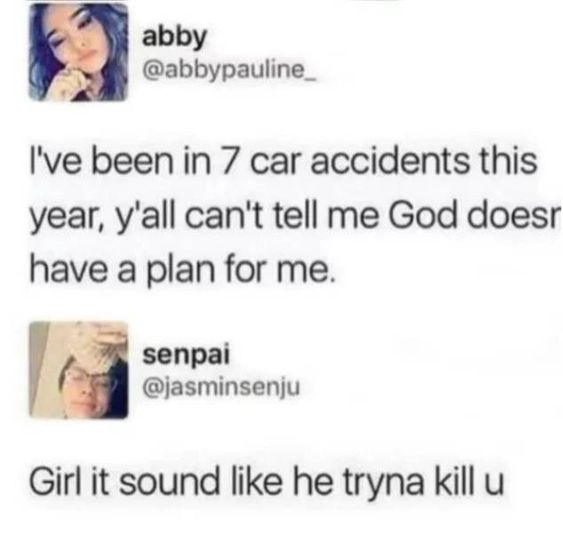Click the line have a plan for me
The height and width of the screenshot is (533, 563).
(182, 270)
